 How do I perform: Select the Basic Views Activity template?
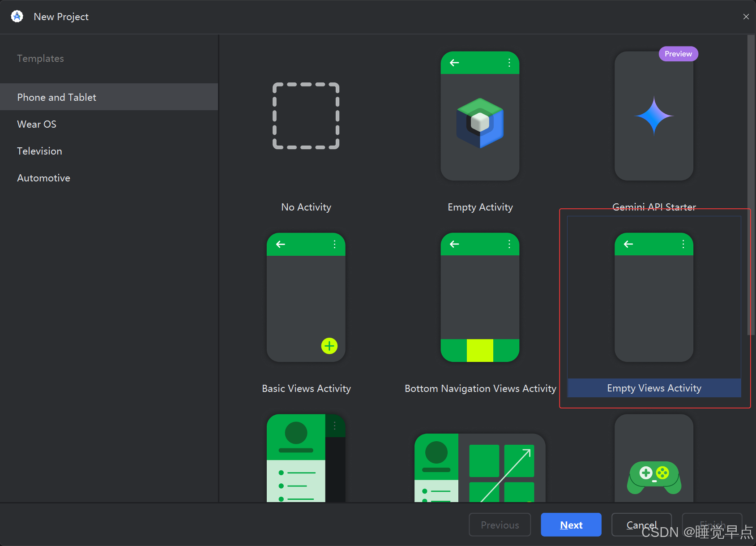pyautogui.click(x=306, y=297)
